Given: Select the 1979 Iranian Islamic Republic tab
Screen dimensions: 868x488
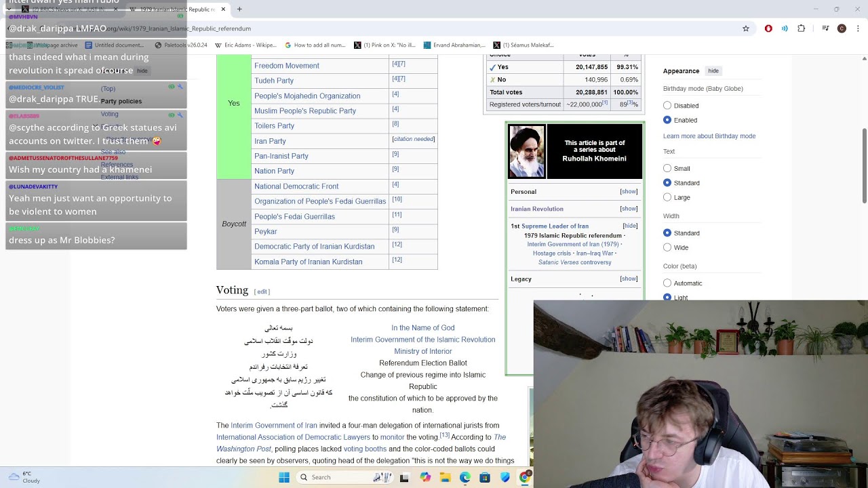Looking at the screenshot, I should pos(178,9).
